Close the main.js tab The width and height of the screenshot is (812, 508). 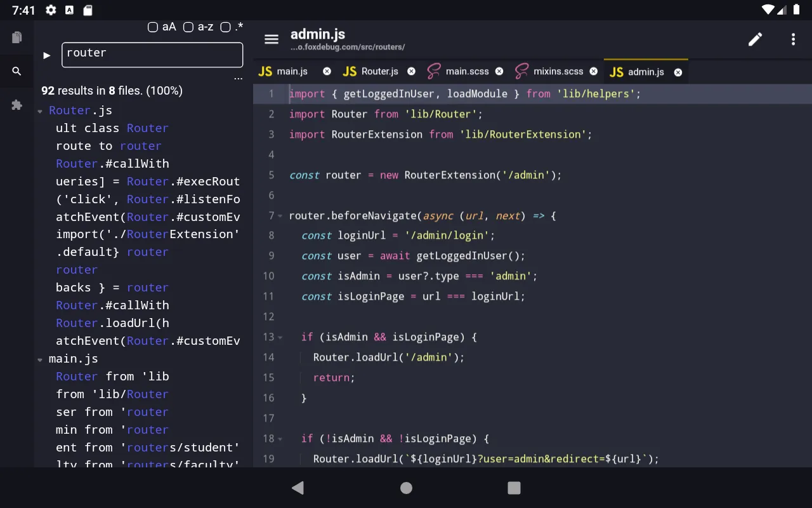pos(327,72)
